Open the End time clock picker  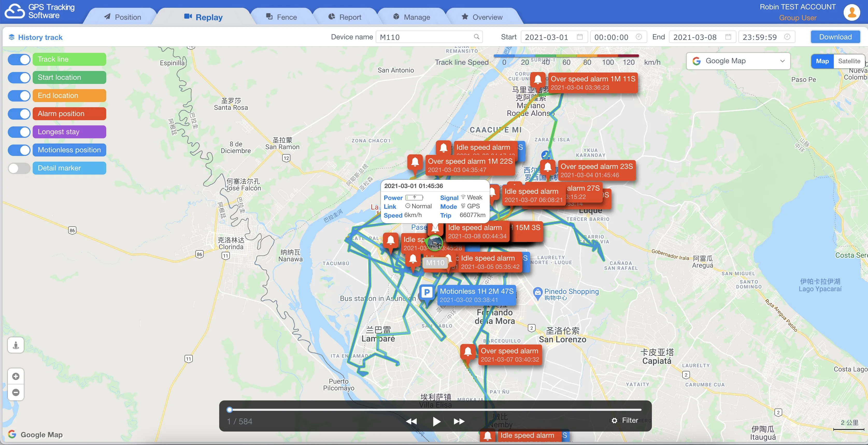[x=787, y=37]
